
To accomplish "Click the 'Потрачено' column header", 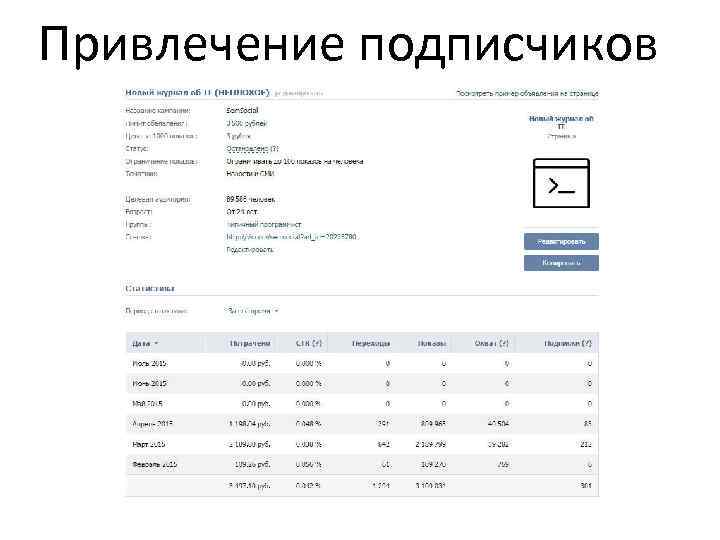I will pyautogui.click(x=250, y=343).
